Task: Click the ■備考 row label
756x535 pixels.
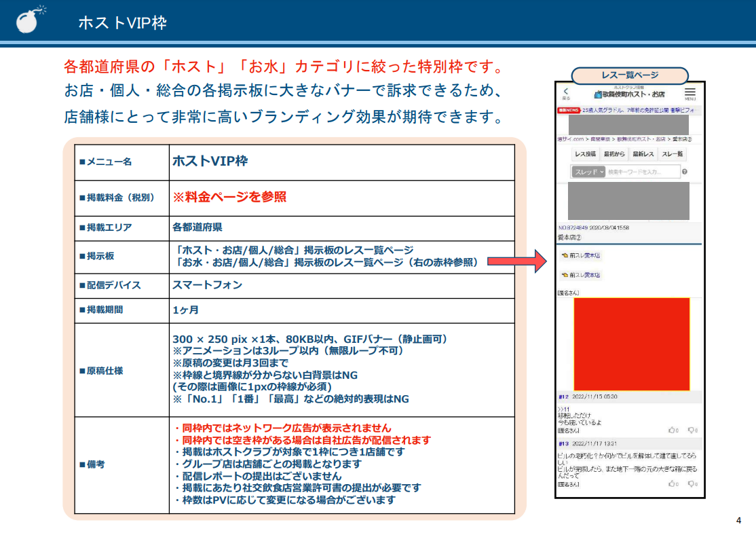Action: [92, 464]
